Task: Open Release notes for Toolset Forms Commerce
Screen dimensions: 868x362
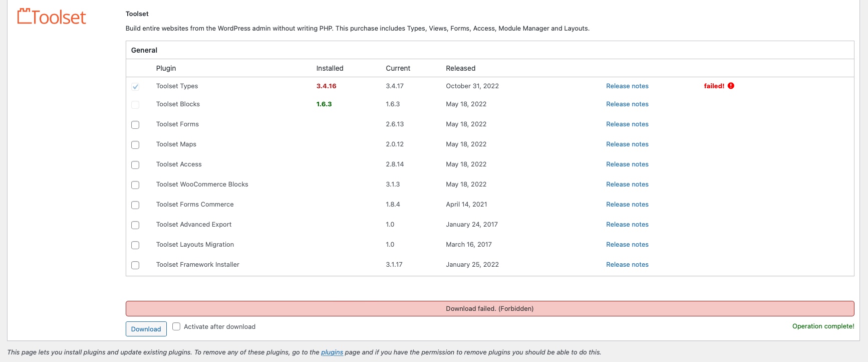Action: pos(627,205)
